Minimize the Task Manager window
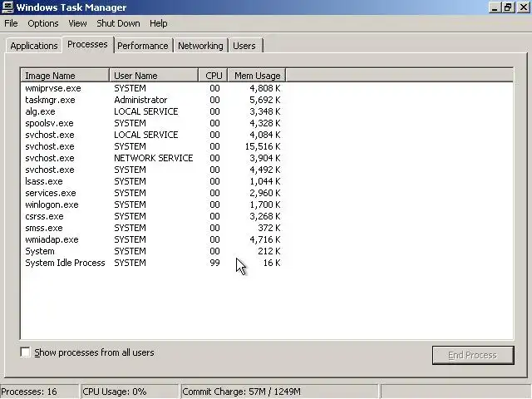This screenshot has height=399, width=532. coord(495,7)
